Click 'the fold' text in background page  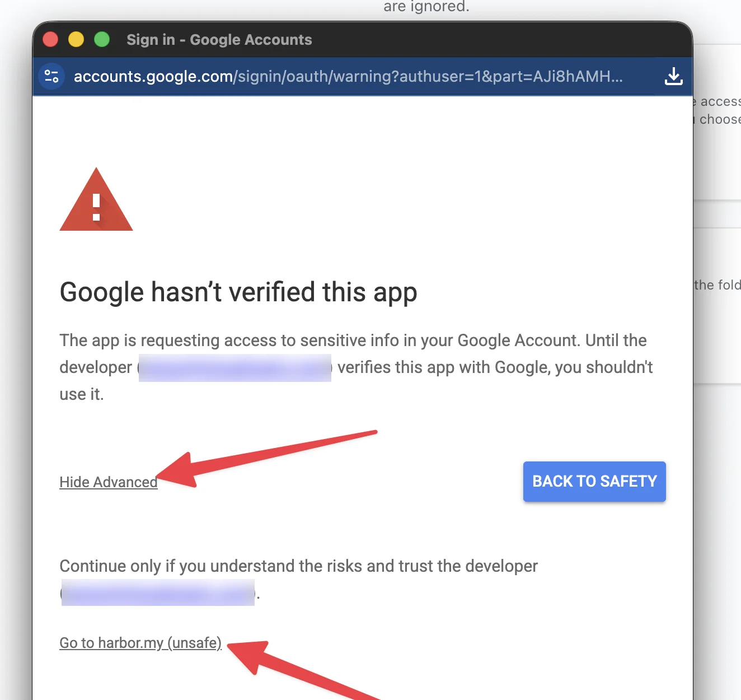[717, 285]
